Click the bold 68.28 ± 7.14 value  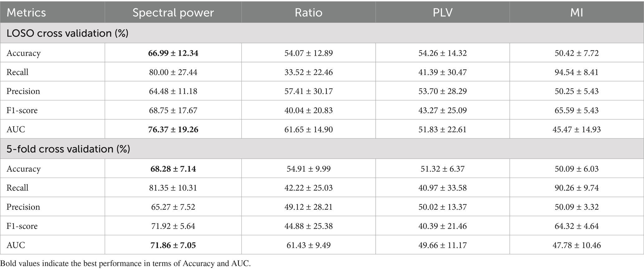(173, 169)
